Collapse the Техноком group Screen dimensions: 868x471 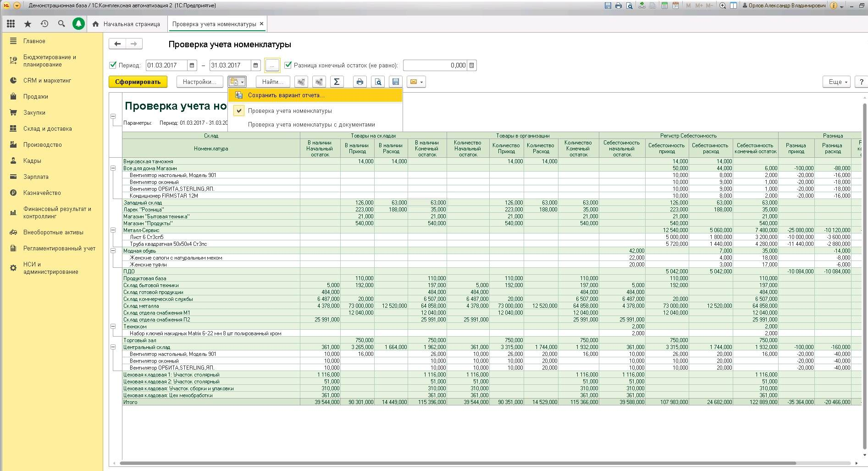tap(113, 327)
